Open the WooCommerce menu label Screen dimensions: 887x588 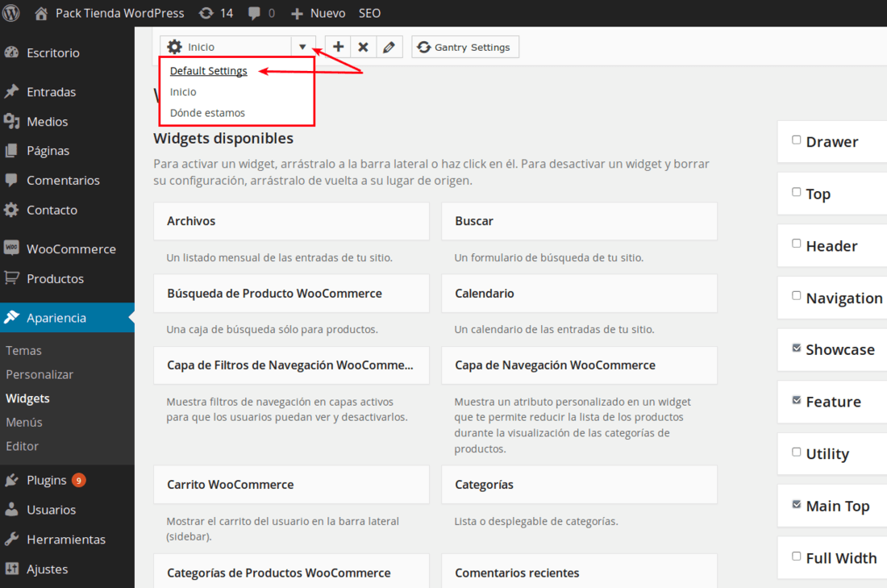tap(71, 249)
